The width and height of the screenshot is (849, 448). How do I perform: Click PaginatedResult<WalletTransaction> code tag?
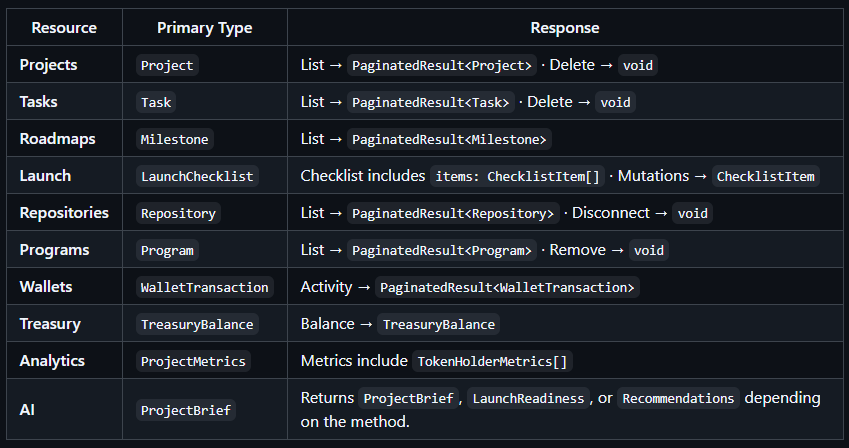click(x=507, y=287)
